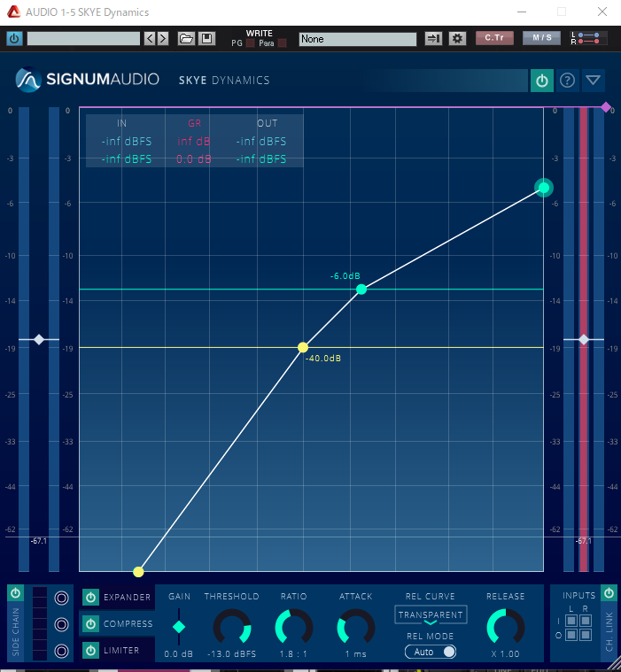This screenshot has width=621, height=672.
Task: Click the 0.0 dB gain value
Action: pyautogui.click(x=179, y=654)
